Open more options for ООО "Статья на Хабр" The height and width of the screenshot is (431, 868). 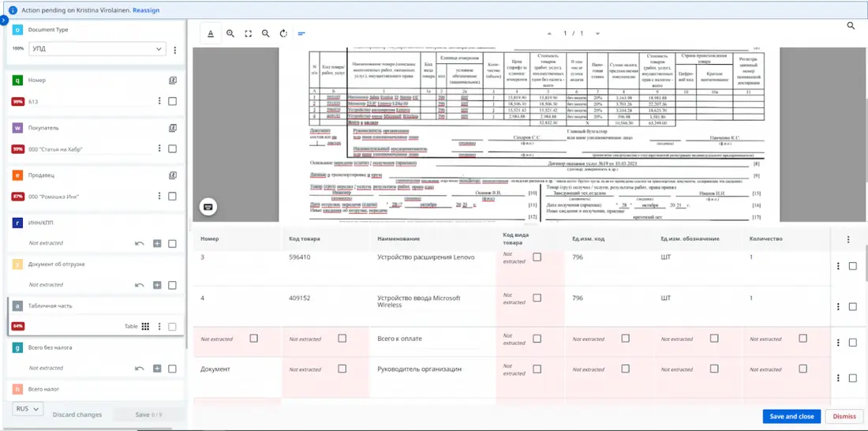159,148
